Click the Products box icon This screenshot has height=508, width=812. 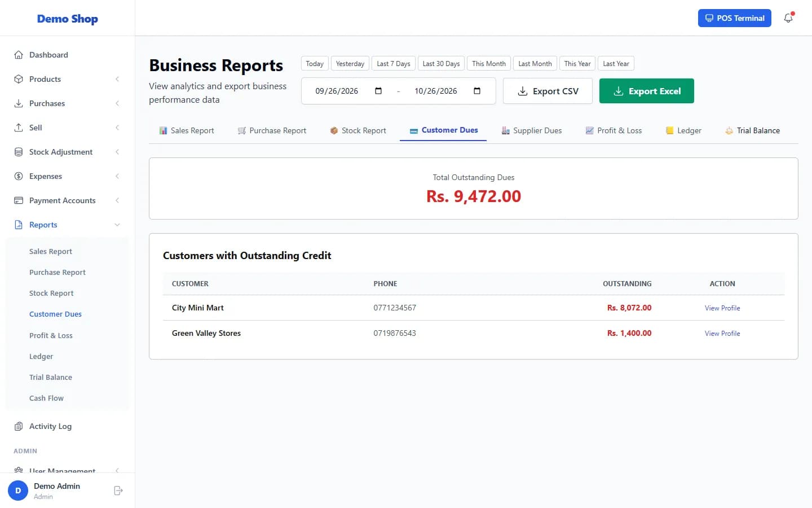[19, 79]
